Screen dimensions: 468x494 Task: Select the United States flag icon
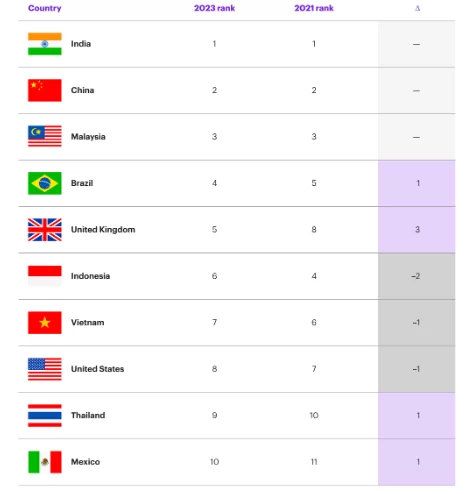45,369
